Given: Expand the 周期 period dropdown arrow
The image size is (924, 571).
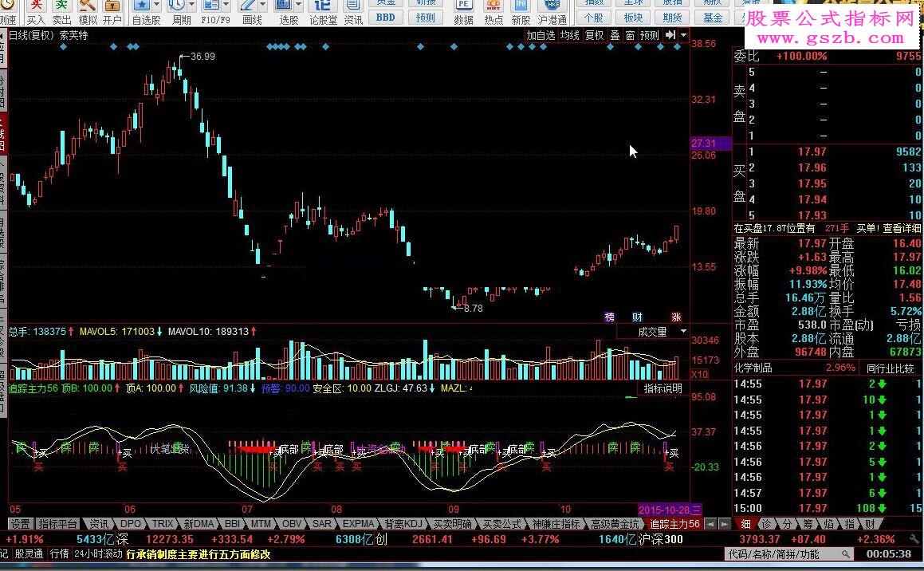Looking at the screenshot, I should pyautogui.click(x=192, y=6).
